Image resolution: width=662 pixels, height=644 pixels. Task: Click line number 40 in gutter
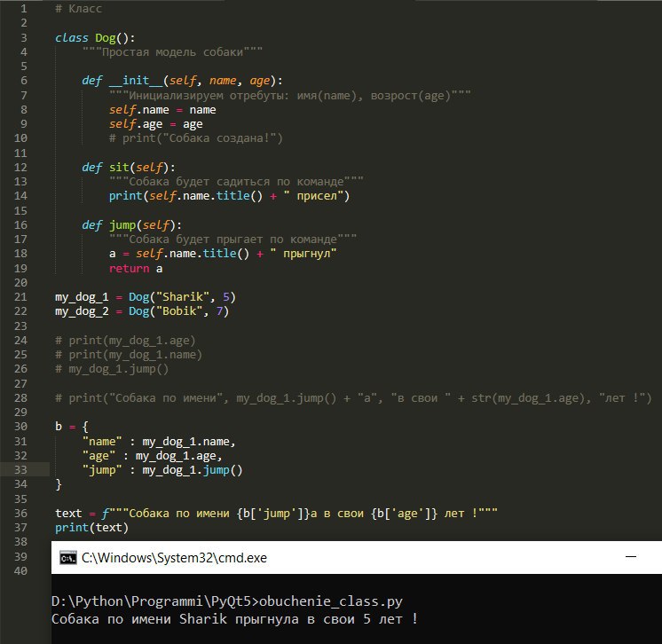pyautogui.click(x=20, y=570)
